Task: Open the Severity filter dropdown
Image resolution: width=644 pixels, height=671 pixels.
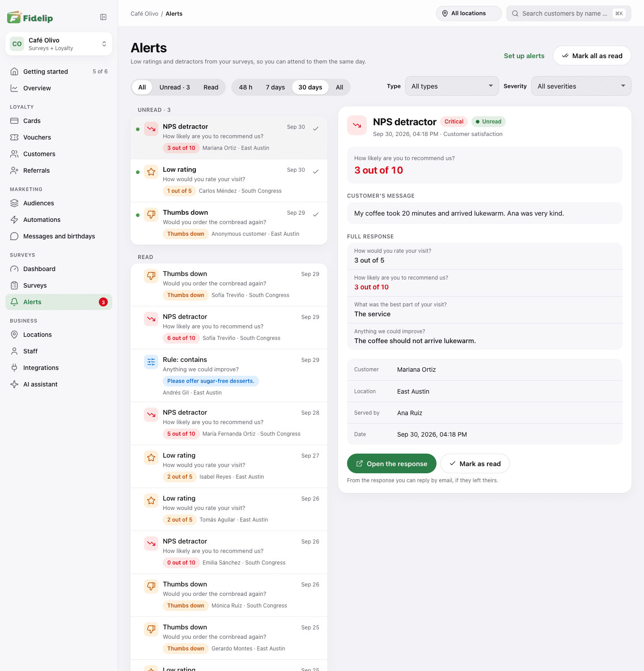Action: tap(581, 86)
